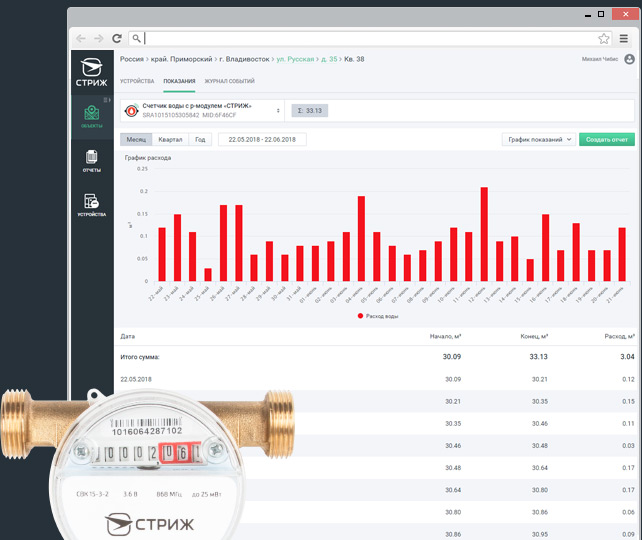Reload the page with the refresh icon

(118, 38)
